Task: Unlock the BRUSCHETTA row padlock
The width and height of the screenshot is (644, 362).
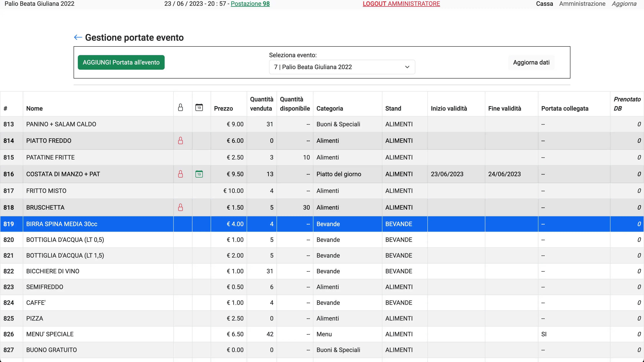Action: click(x=181, y=207)
